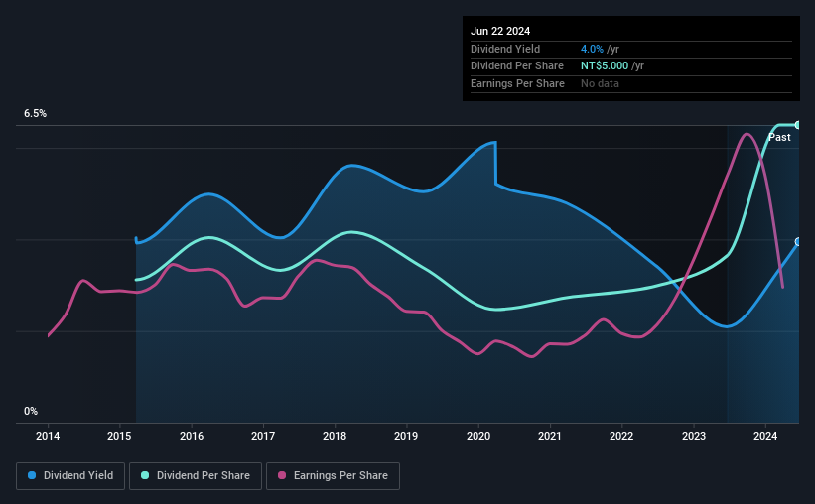
Task: Click the pink Earnings Per Share legend dot
Action: point(282,475)
